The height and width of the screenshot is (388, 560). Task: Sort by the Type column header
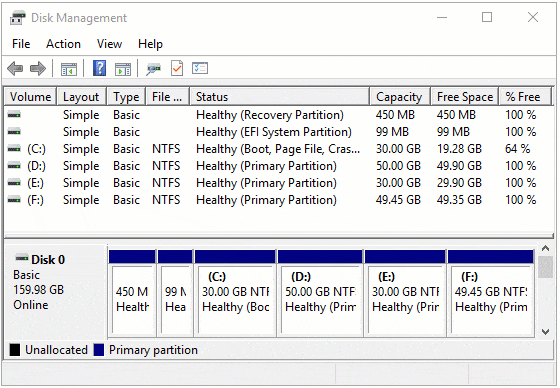pyautogui.click(x=126, y=96)
